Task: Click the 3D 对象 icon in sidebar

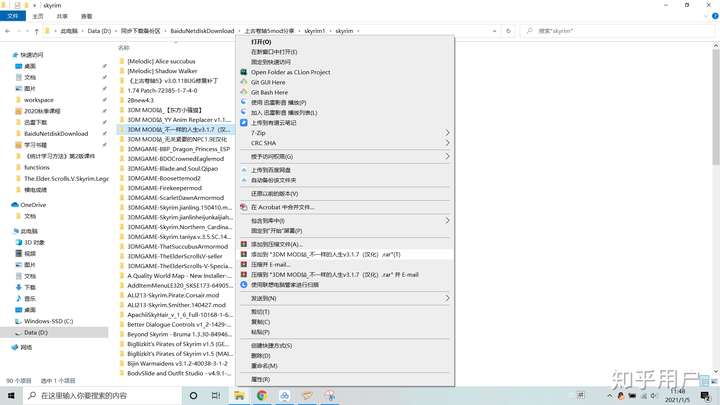Action: point(19,242)
